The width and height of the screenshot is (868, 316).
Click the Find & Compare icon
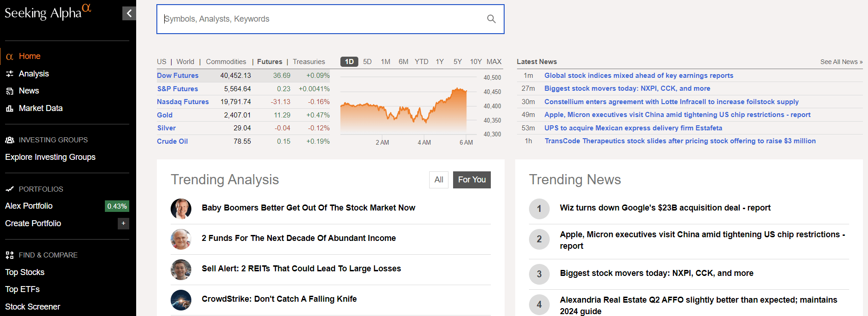tap(9, 255)
